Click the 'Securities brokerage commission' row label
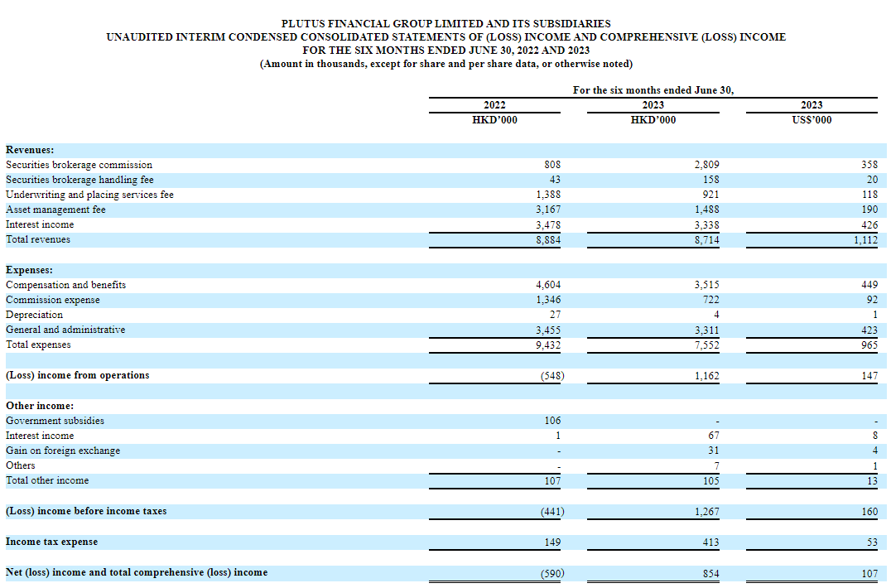 (79, 165)
